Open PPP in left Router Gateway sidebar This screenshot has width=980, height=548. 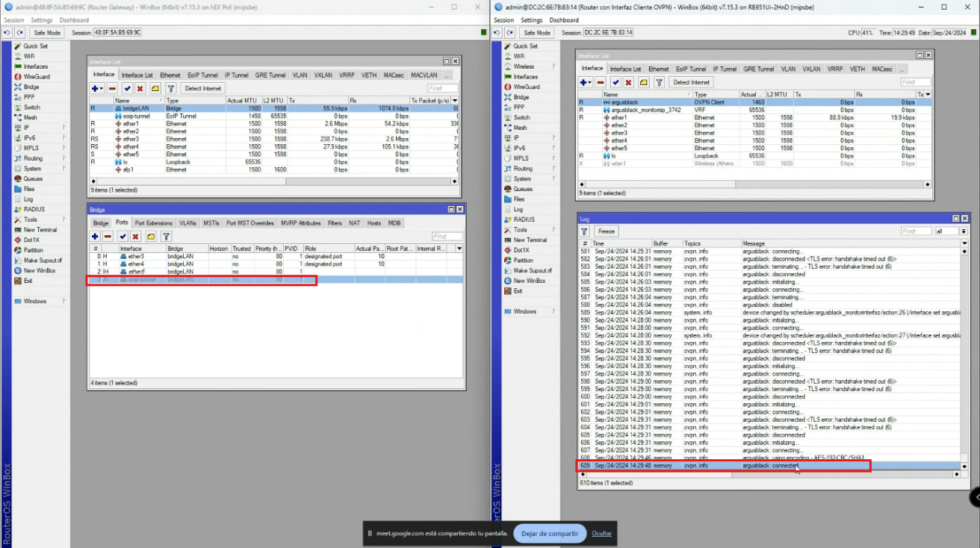pos(29,97)
